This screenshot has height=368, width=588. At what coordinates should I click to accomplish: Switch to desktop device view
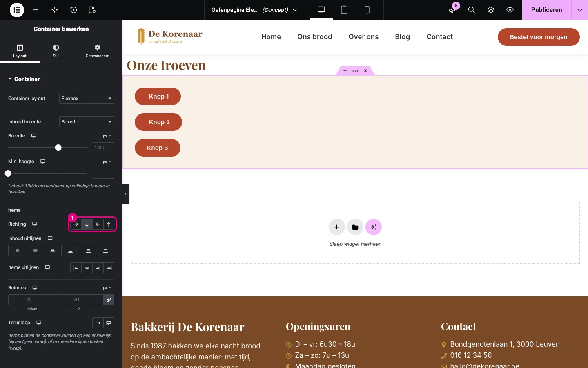(321, 10)
